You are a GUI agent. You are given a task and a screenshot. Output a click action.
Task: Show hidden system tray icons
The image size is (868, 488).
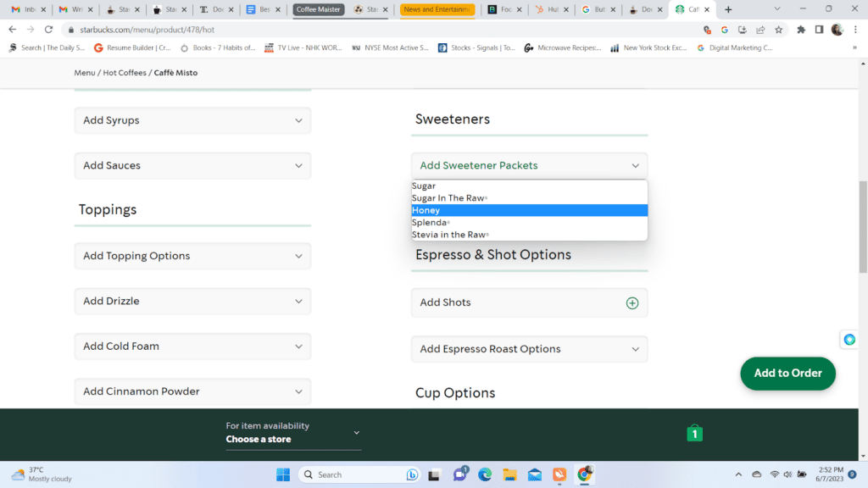pos(738,474)
